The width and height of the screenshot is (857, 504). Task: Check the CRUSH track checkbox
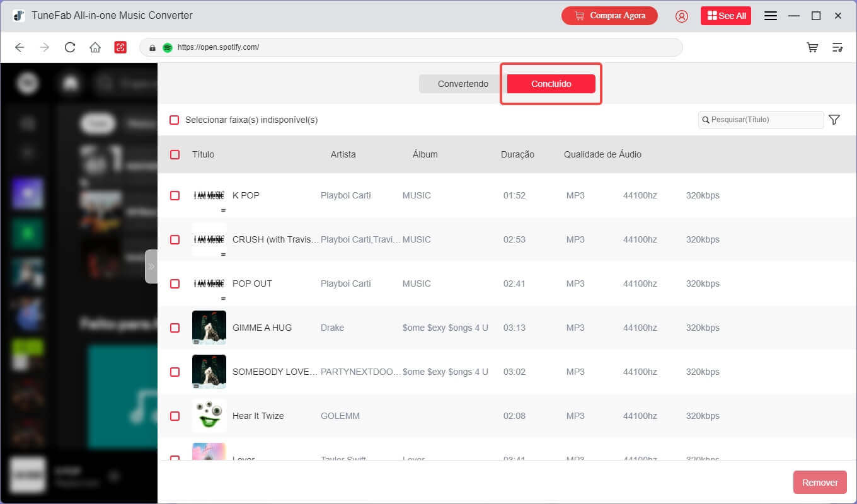[175, 239]
